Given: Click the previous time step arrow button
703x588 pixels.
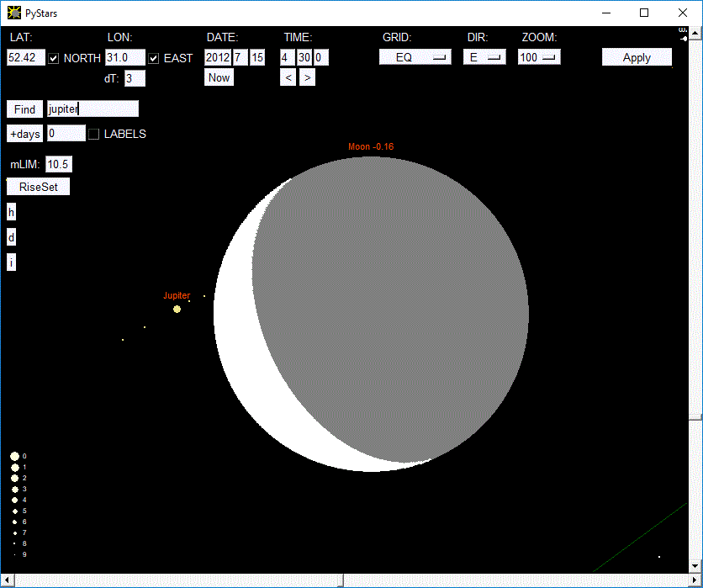Looking at the screenshot, I should (x=288, y=77).
